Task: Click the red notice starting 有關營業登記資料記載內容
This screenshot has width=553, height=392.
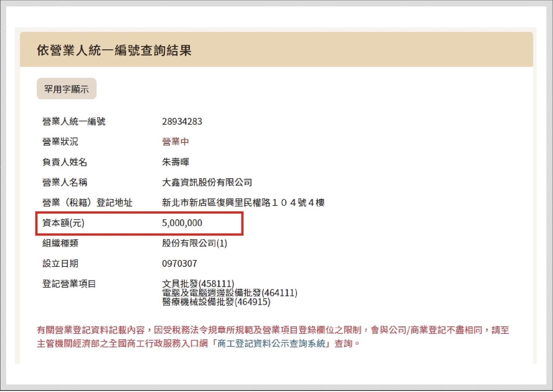Action: click(273, 337)
